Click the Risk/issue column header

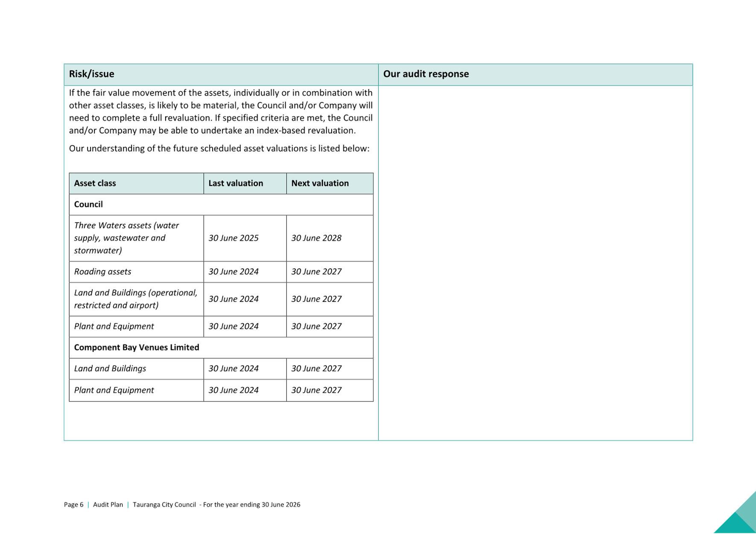pyautogui.click(x=92, y=74)
